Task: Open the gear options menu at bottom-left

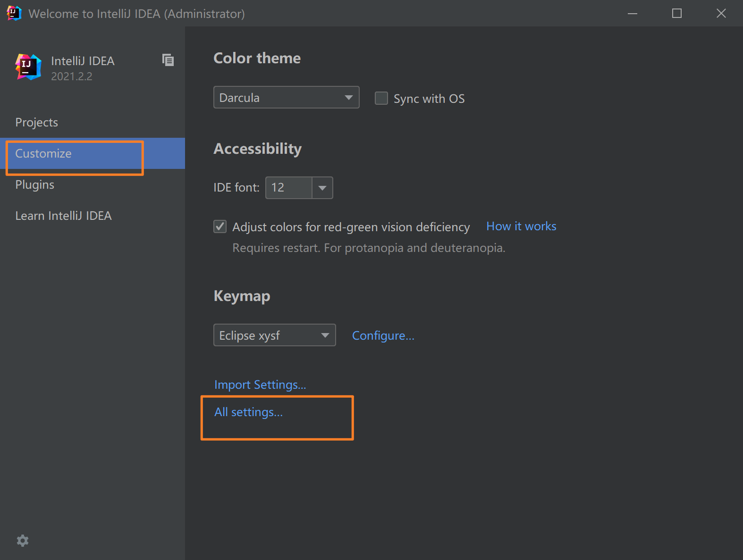Action: click(23, 541)
